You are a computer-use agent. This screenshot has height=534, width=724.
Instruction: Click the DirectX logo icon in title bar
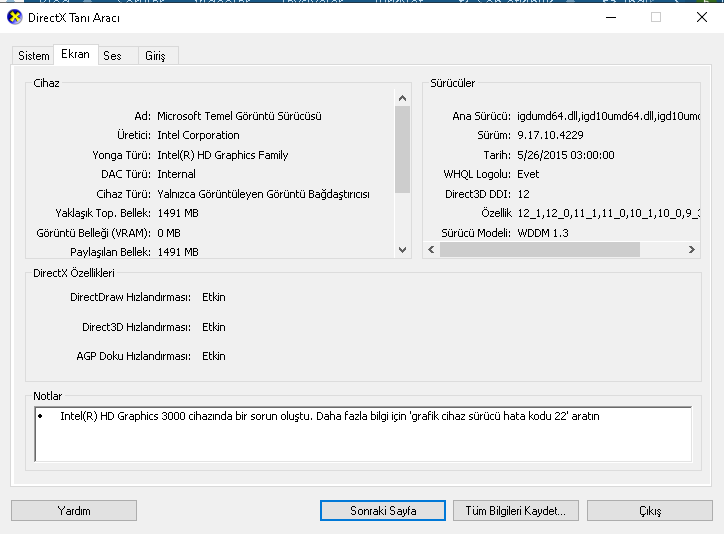pos(15,18)
